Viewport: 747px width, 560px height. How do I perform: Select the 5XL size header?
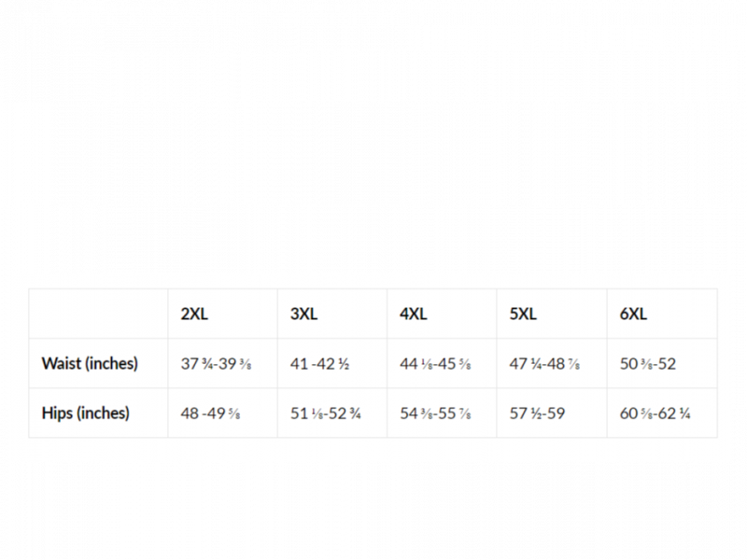523,314
